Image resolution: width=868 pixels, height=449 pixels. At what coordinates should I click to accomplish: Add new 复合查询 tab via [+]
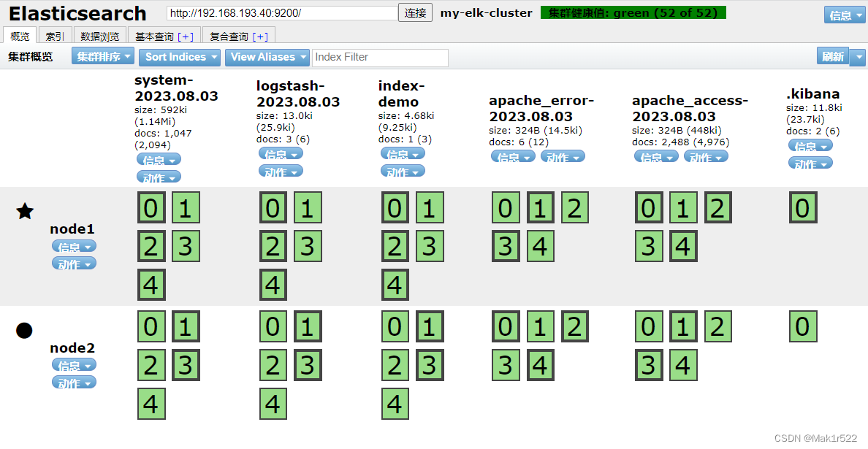click(x=260, y=37)
